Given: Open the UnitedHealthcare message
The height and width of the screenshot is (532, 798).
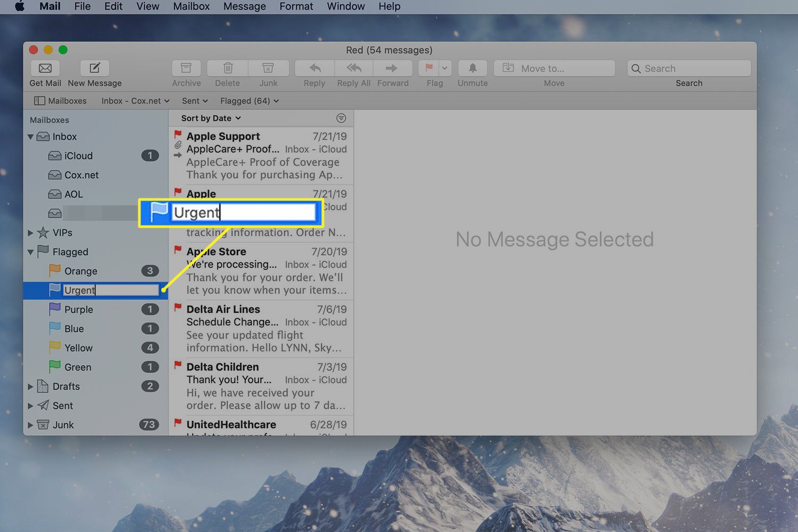Looking at the screenshot, I should pyautogui.click(x=261, y=426).
